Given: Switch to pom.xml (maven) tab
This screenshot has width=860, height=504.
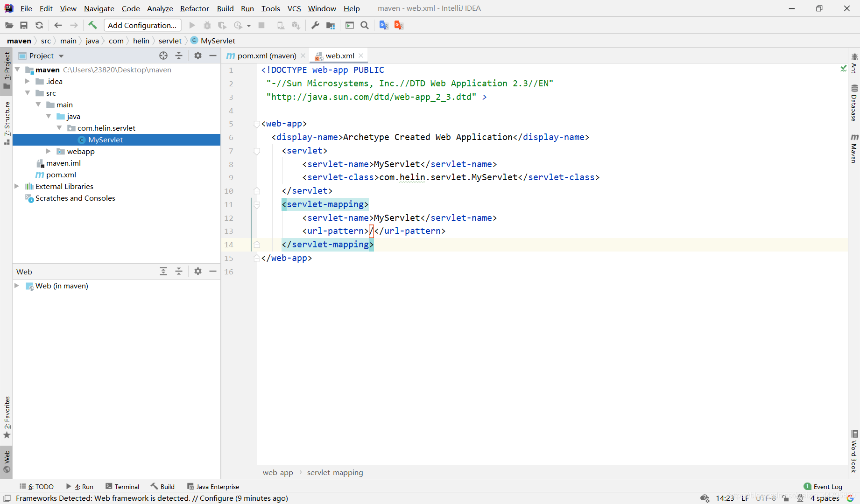Looking at the screenshot, I should click(x=266, y=56).
